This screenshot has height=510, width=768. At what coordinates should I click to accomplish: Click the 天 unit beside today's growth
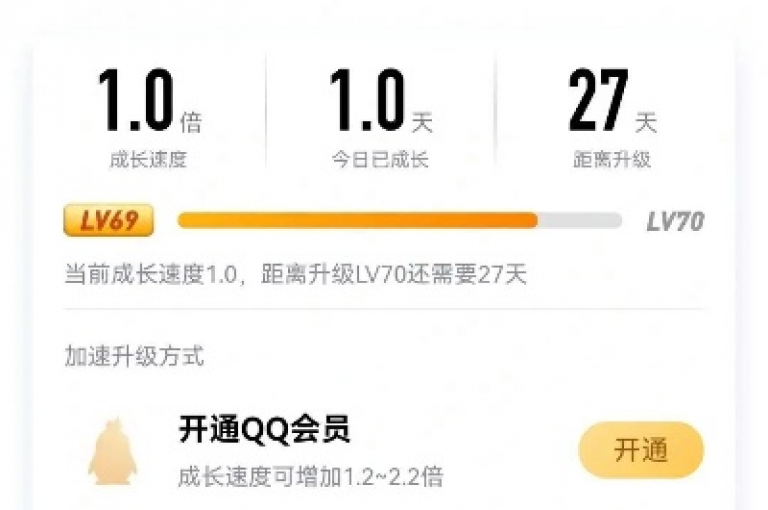(422, 122)
